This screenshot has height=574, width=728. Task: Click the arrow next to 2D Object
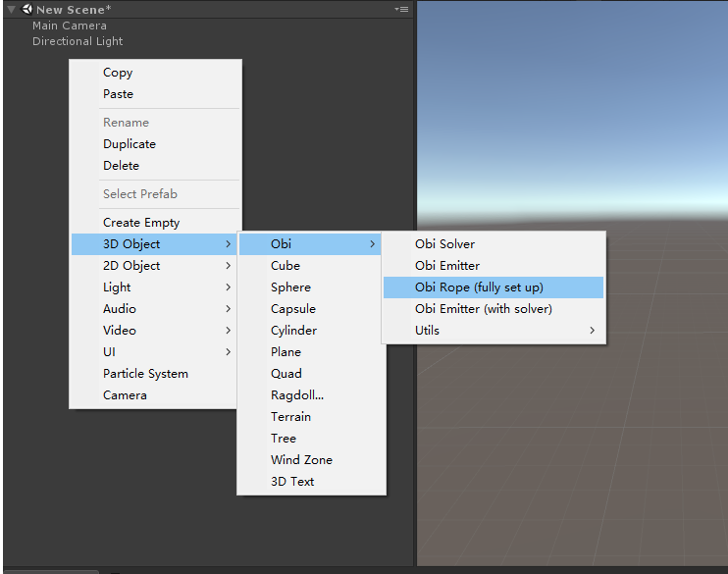click(x=228, y=266)
